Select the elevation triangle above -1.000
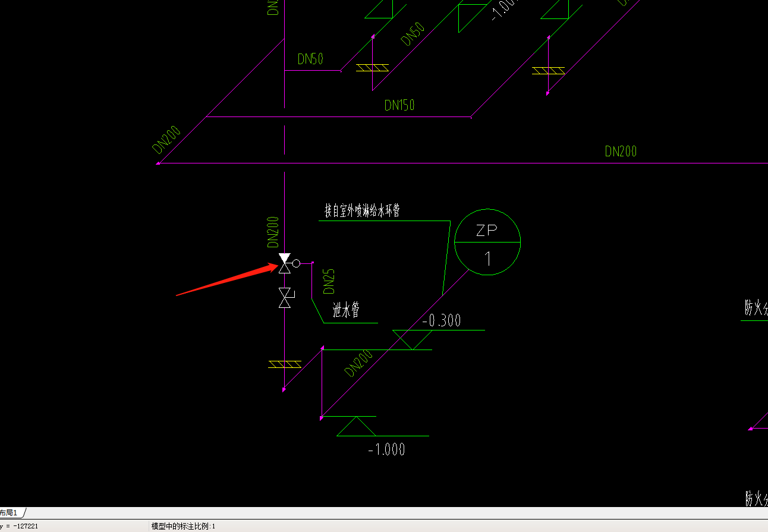 (x=356, y=426)
